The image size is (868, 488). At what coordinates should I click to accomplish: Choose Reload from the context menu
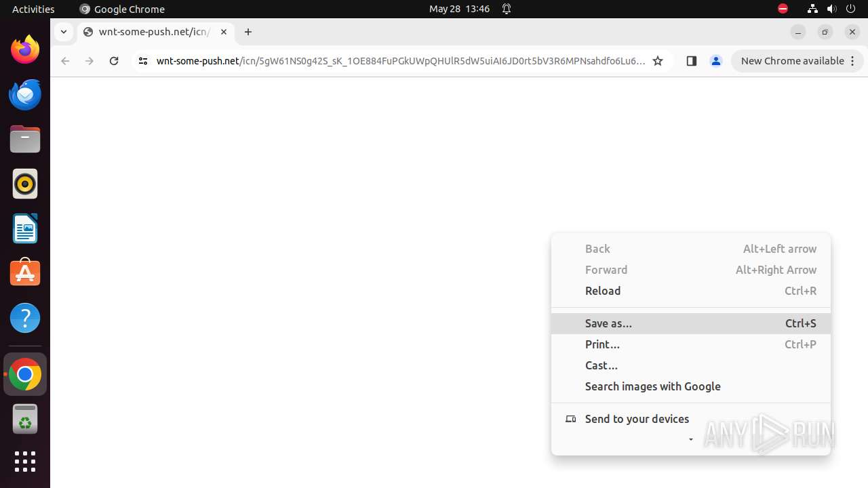(x=691, y=291)
